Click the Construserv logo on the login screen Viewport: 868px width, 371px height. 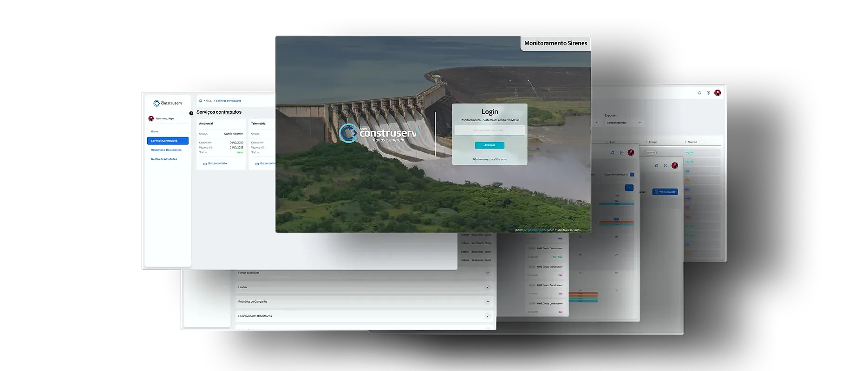point(378,133)
